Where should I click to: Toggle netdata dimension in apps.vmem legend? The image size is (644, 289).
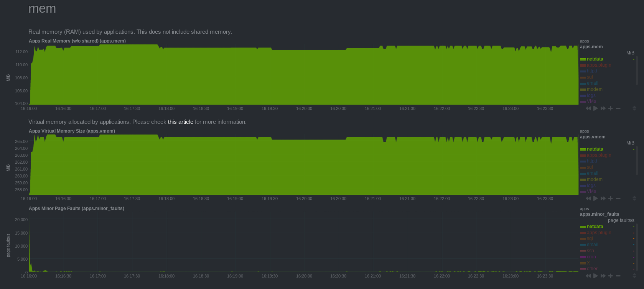tap(595, 149)
